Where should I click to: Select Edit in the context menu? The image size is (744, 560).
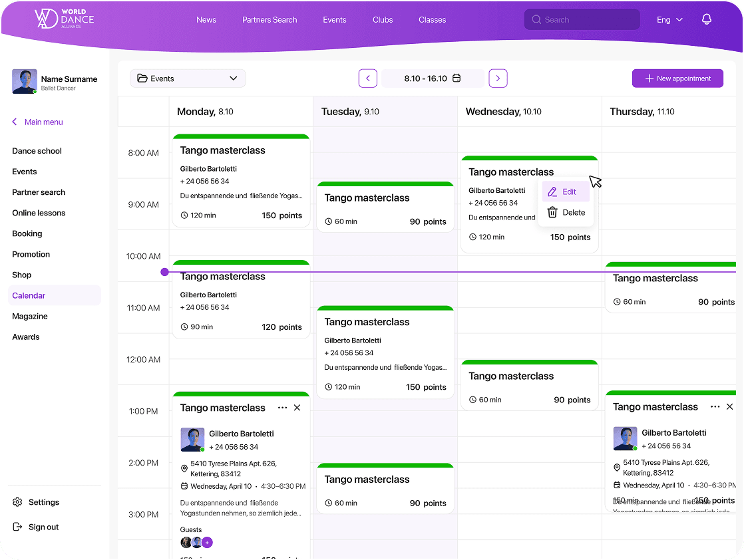(x=566, y=192)
